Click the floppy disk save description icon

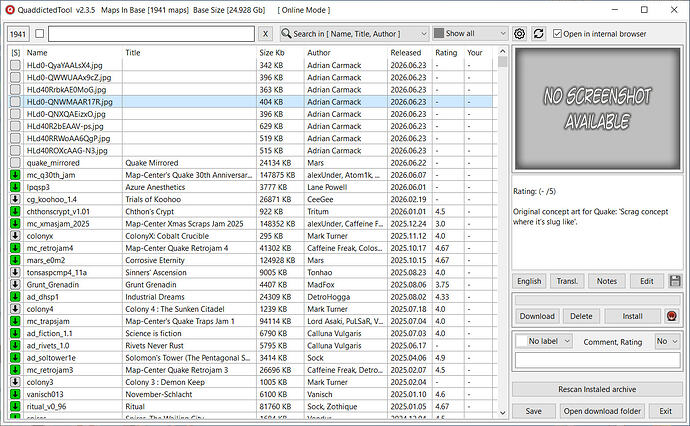675,281
